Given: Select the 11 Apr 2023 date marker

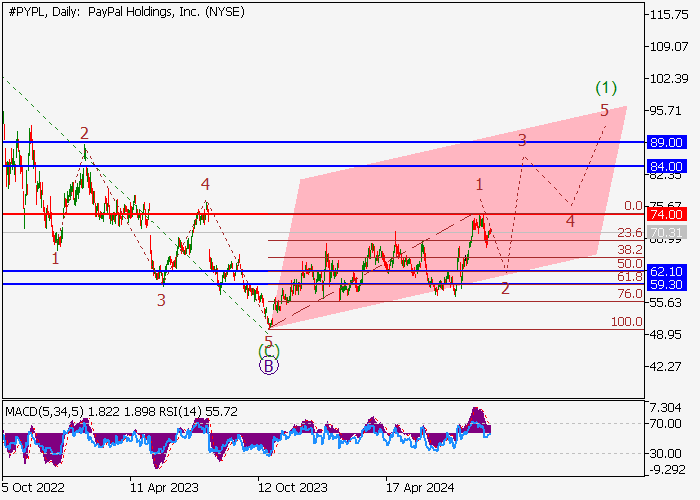Looking at the screenshot, I should [162, 487].
